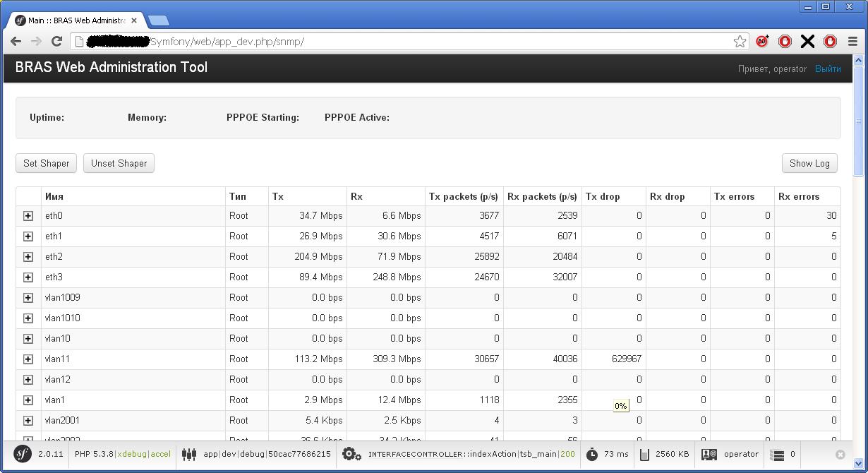
Task: Expand the vlan1010 interface row
Action: (x=28, y=318)
